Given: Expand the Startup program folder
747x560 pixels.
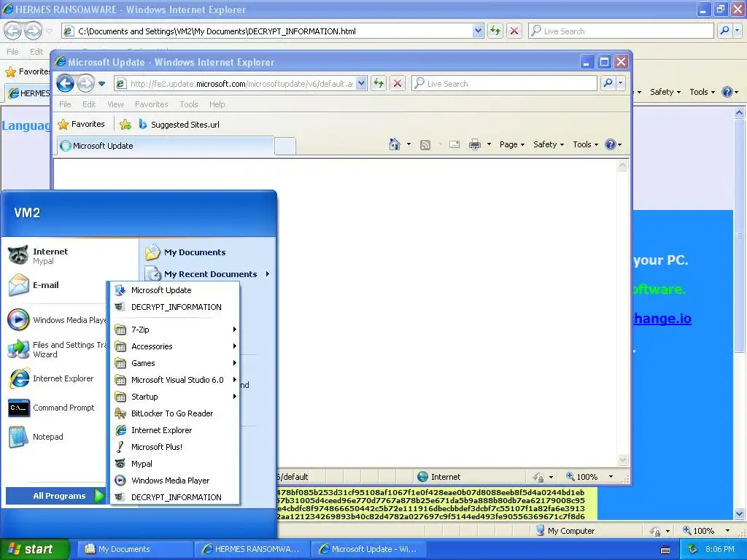Looking at the screenshot, I should pyautogui.click(x=175, y=397).
